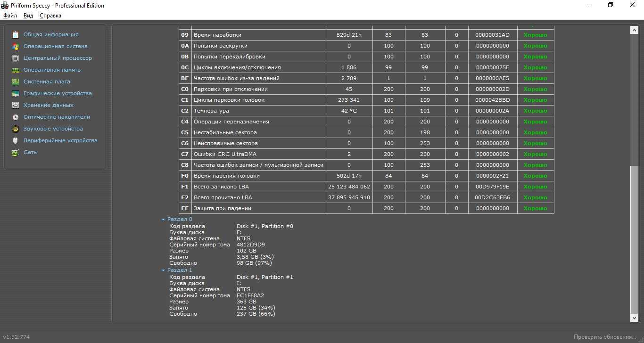Open the Периферийные устройства mouse icon
Viewport: 644px width, 343px height.
16,140
